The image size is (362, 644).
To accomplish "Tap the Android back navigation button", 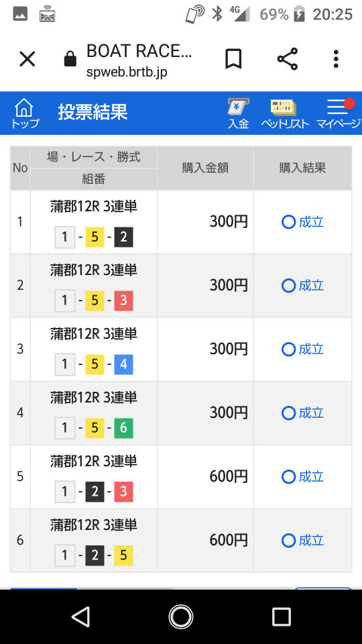I will pos(81,617).
